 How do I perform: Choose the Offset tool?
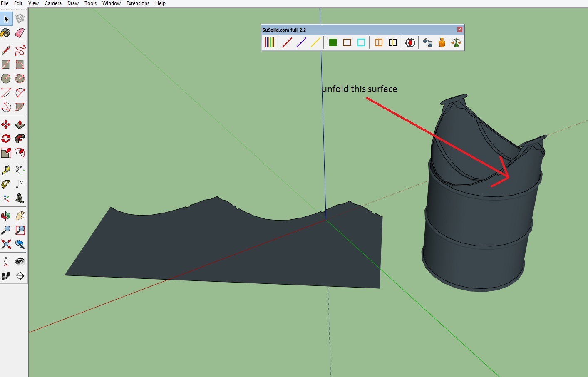(x=20, y=153)
